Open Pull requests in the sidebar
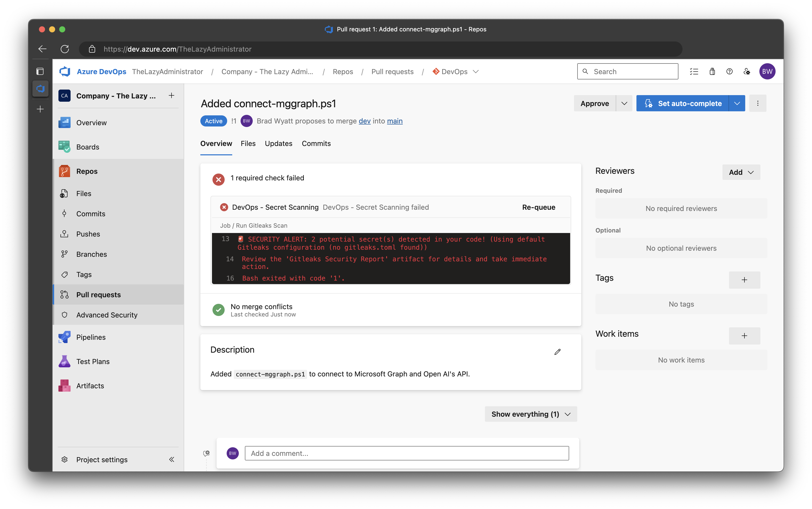 118,294
